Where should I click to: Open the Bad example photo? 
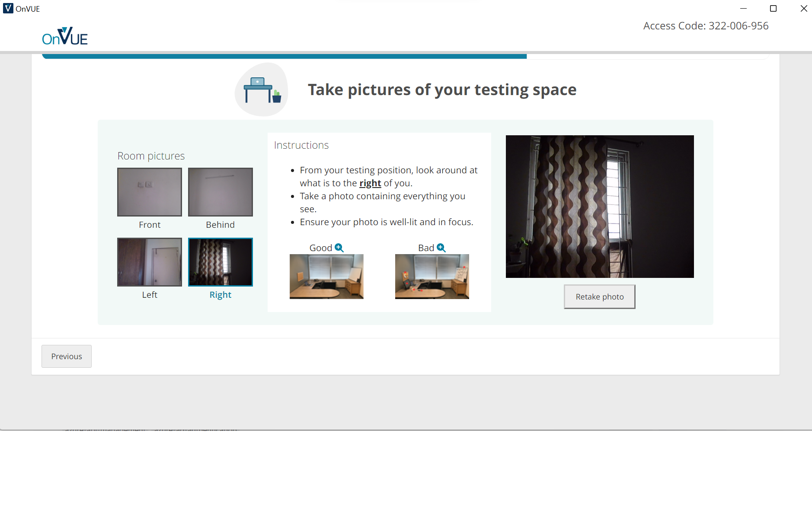pos(432,277)
